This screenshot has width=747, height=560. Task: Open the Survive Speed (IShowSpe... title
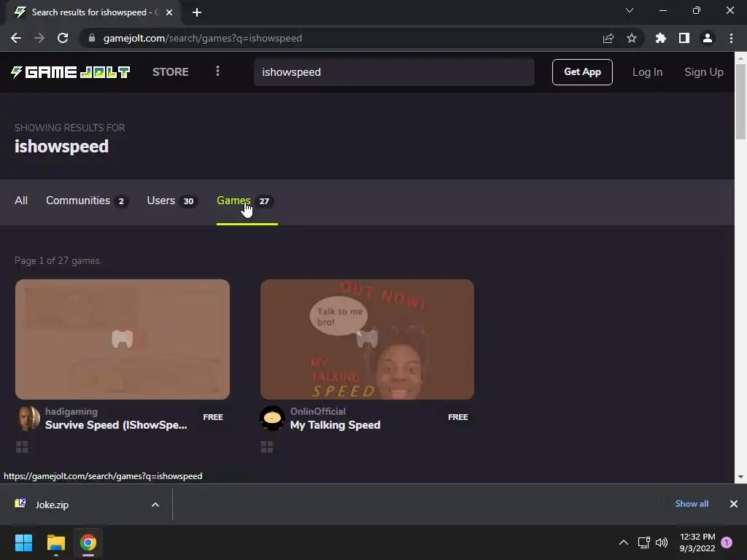pos(116,425)
